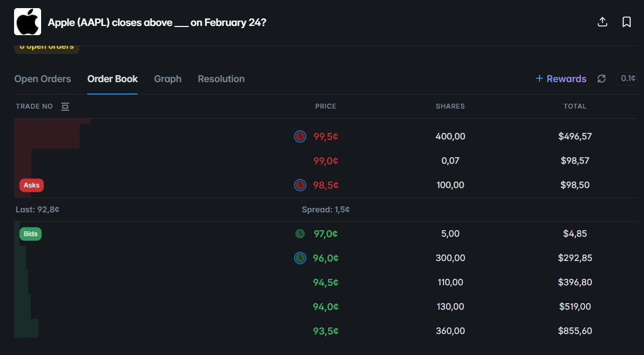Select the 99,0¢ ask price

[x=326, y=161]
